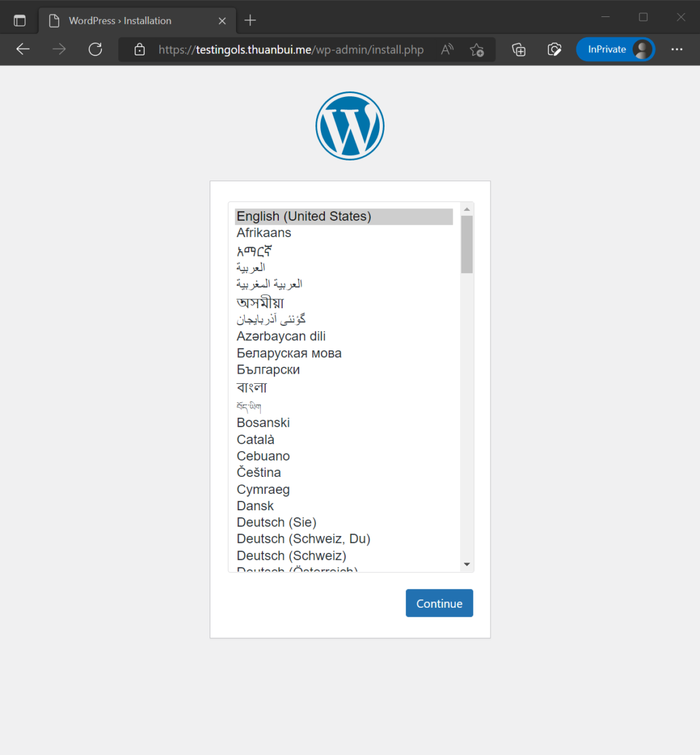This screenshot has height=755, width=700.
Task: Refresh the WordPress installation page
Action: pos(95,49)
